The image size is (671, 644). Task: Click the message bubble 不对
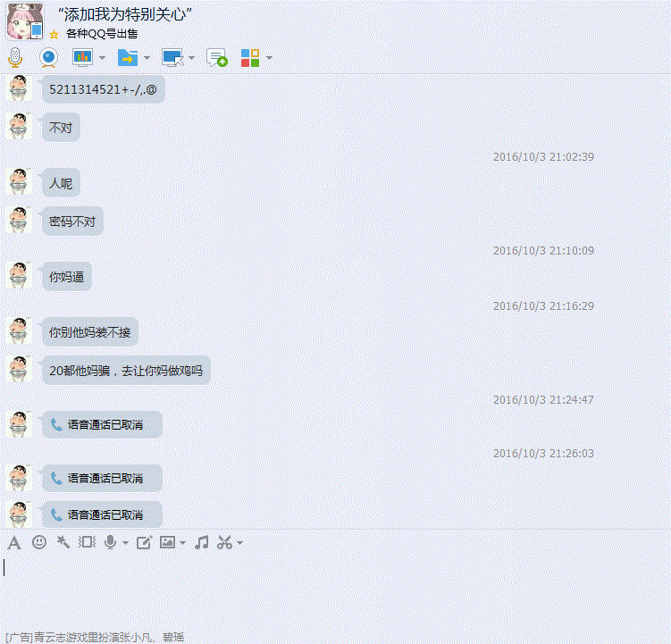[61, 128]
